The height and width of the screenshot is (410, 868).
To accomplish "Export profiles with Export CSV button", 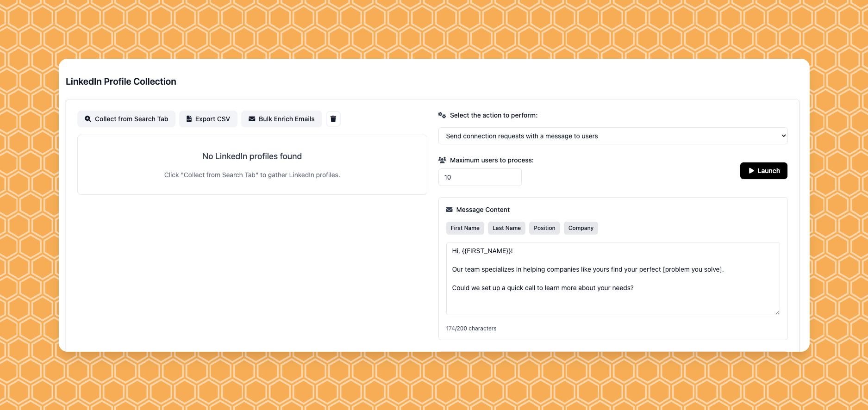I will (x=208, y=119).
